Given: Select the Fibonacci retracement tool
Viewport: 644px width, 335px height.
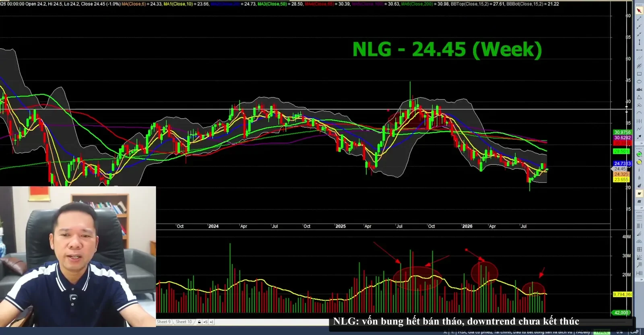Looking at the screenshot, I should pyautogui.click(x=639, y=218).
